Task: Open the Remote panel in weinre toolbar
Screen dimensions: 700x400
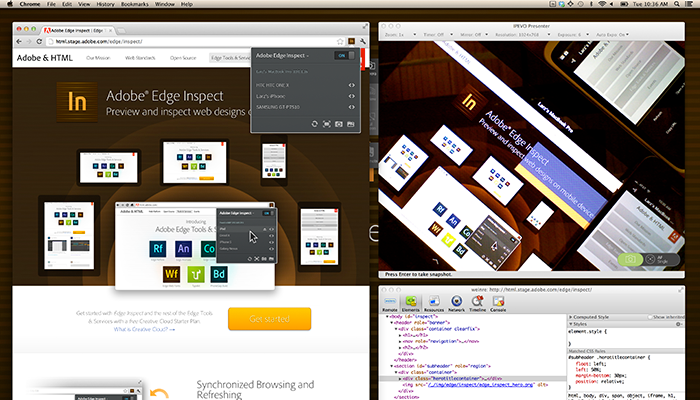Action: point(390,304)
